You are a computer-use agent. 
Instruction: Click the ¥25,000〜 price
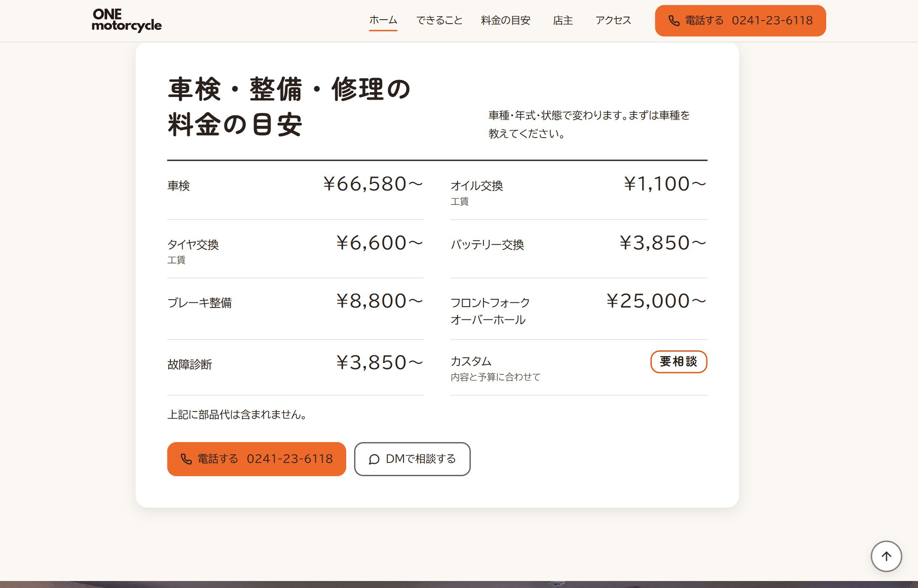656,301
